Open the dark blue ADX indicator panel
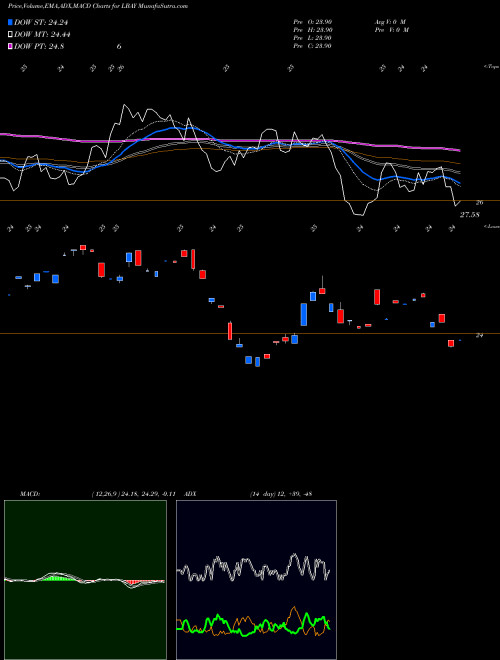This screenshot has width=500, height=660. (256, 580)
